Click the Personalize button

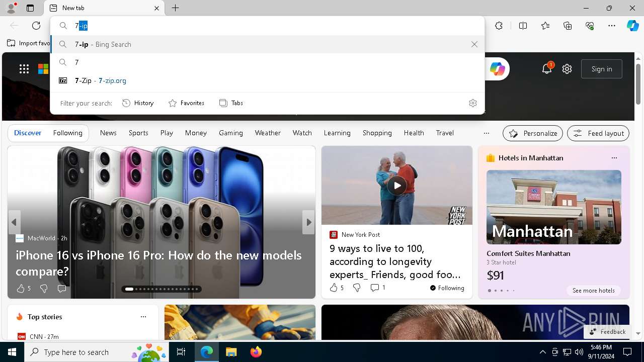(533, 133)
